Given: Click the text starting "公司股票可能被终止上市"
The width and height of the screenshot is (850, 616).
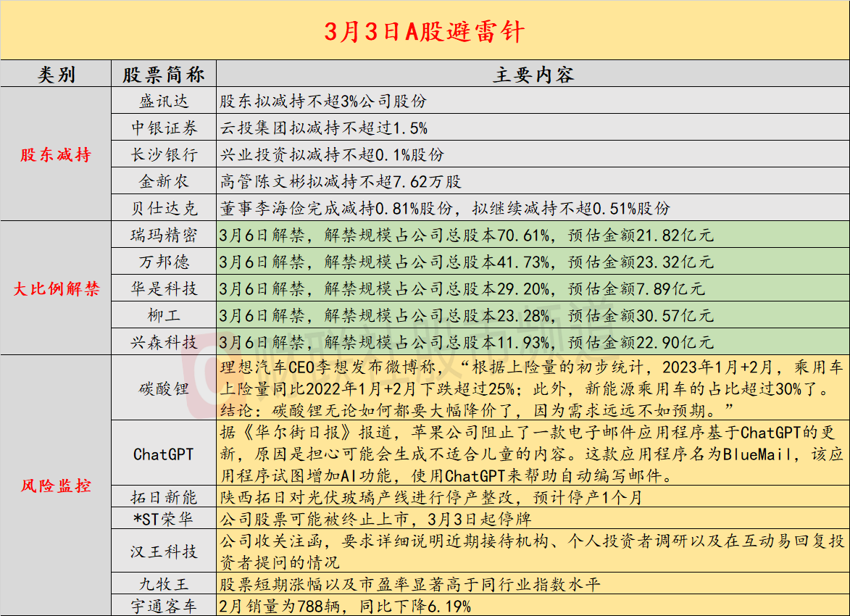Looking at the screenshot, I should pyautogui.click(x=375, y=519).
